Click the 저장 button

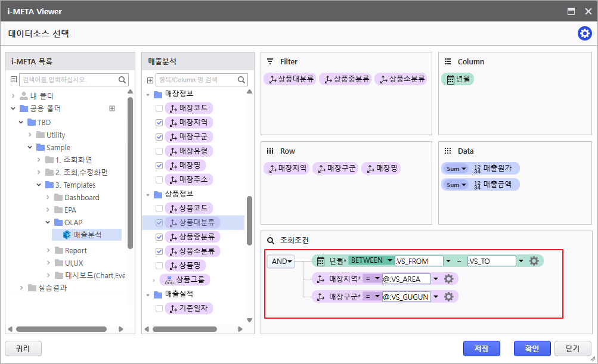[481, 349]
